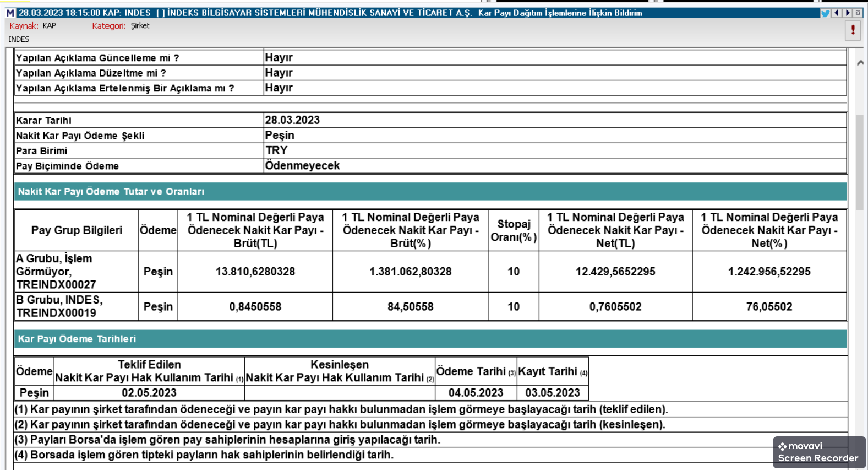This screenshot has width=868, height=470.
Task: Select the B Grubu gross value 0,8450558
Action: [x=255, y=307]
